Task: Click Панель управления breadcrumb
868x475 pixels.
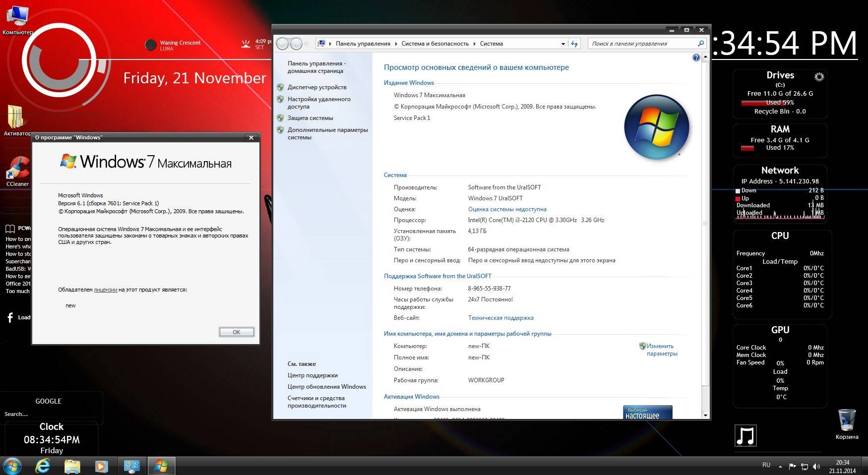Action: (363, 44)
